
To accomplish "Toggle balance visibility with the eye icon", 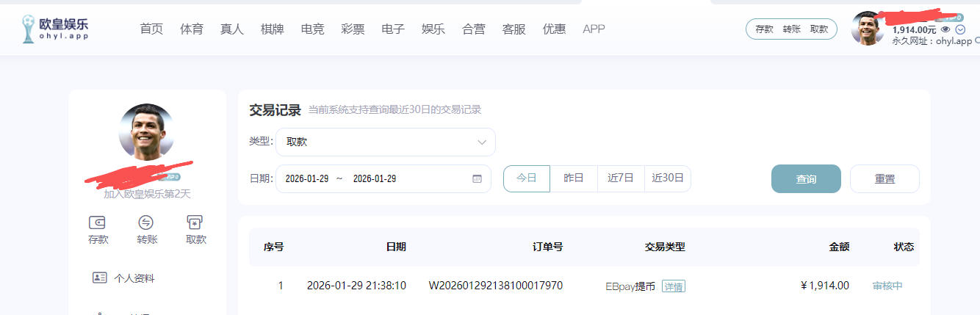I will pos(946,29).
